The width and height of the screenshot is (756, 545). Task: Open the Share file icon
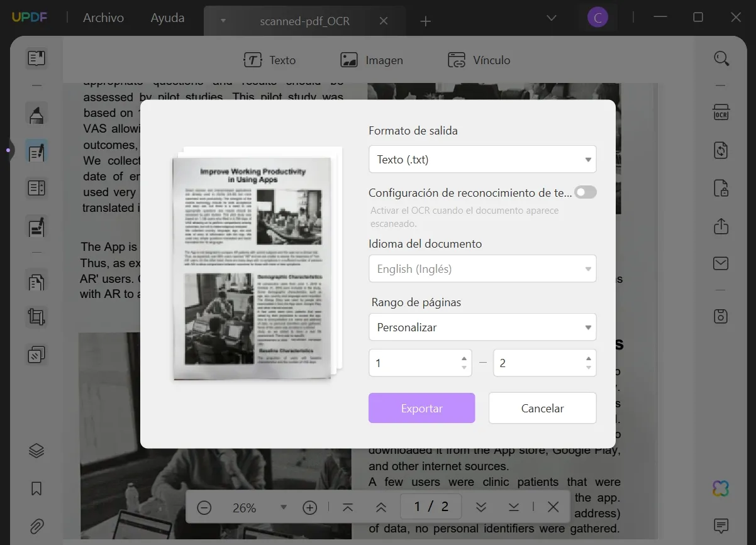click(721, 226)
